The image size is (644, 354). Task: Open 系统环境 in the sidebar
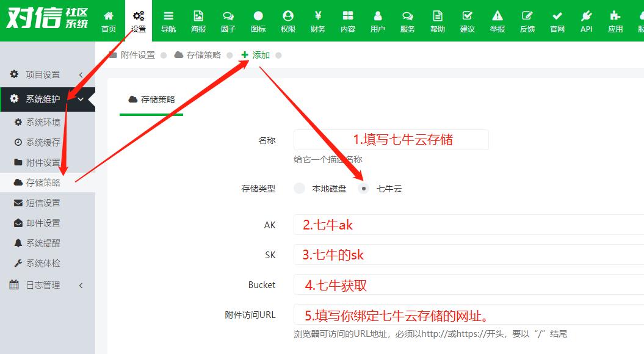tap(43, 123)
